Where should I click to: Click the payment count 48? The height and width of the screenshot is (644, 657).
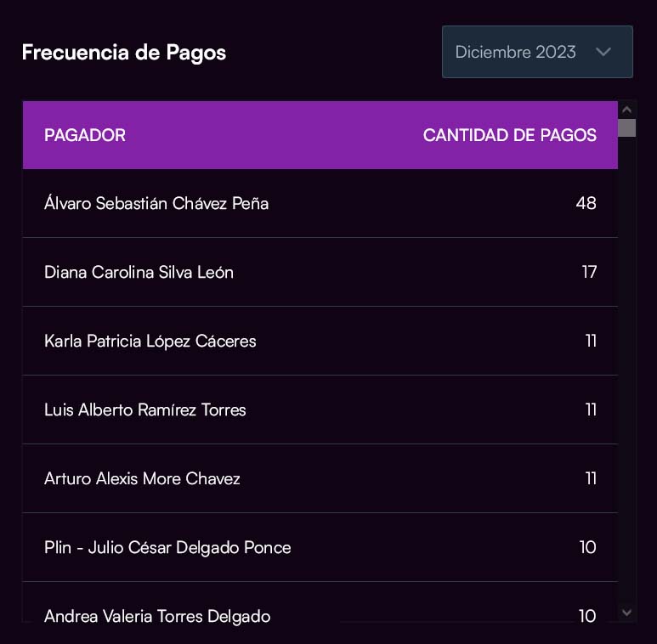click(x=586, y=204)
